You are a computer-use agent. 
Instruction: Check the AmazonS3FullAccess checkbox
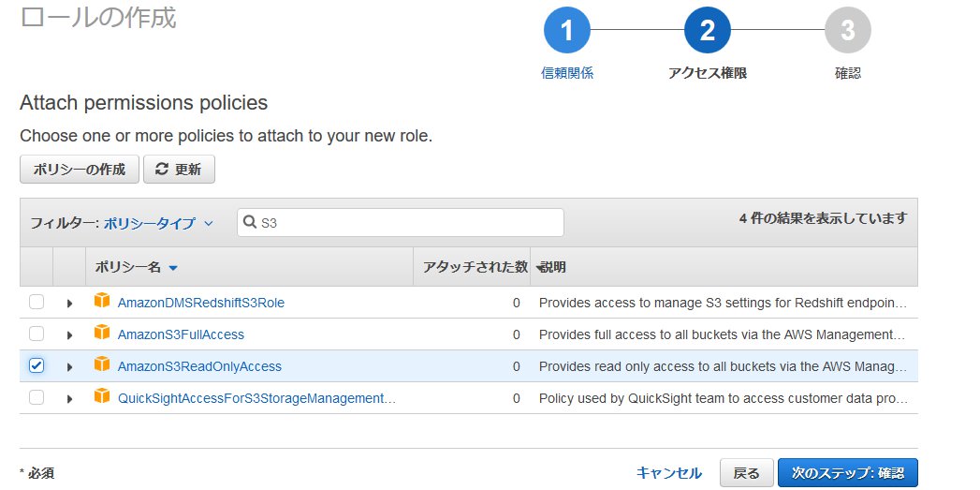(x=37, y=334)
